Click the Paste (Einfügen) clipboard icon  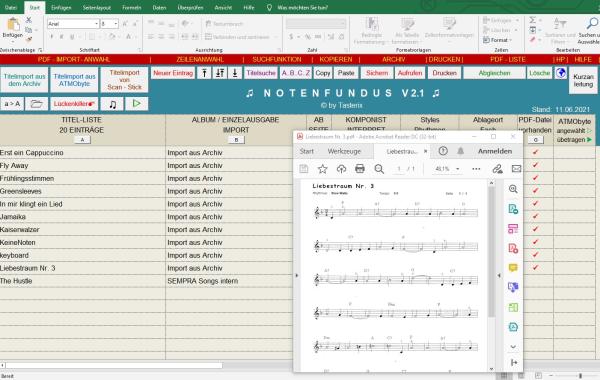click(13, 24)
